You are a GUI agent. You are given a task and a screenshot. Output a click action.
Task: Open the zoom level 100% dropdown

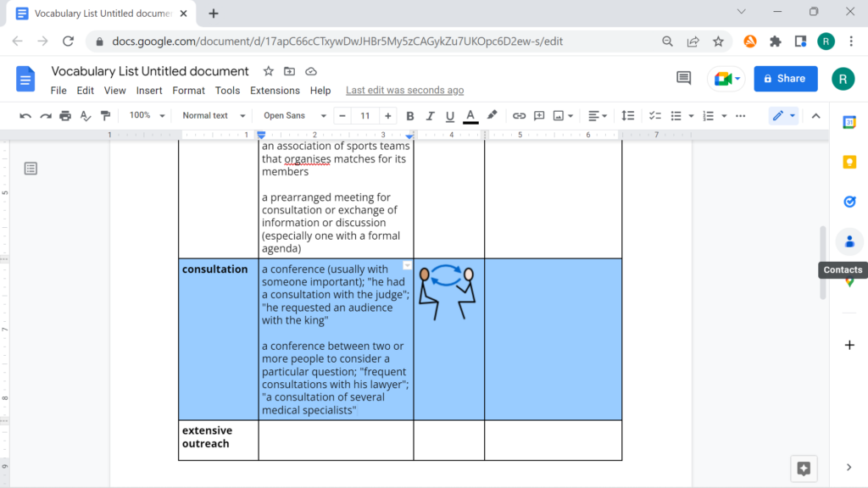[x=145, y=116]
